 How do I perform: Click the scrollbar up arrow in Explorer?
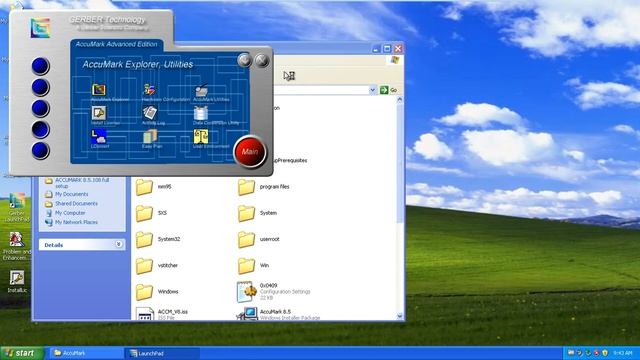(x=400, y=100)
